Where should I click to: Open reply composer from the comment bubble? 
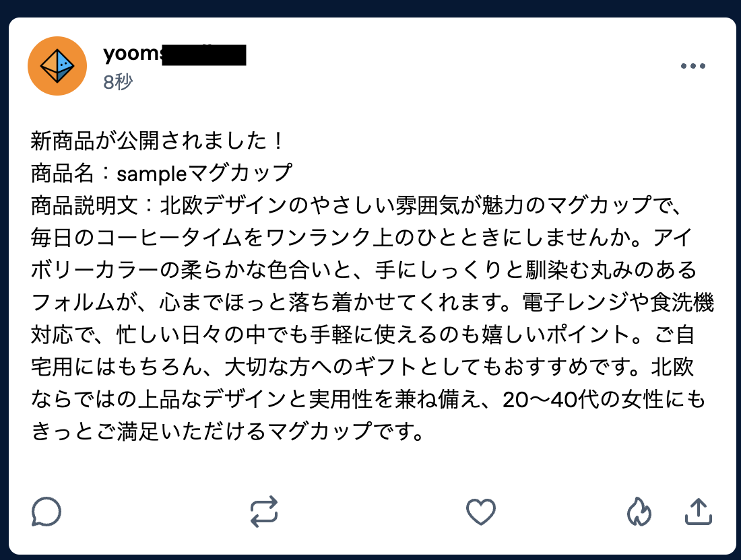46,512
